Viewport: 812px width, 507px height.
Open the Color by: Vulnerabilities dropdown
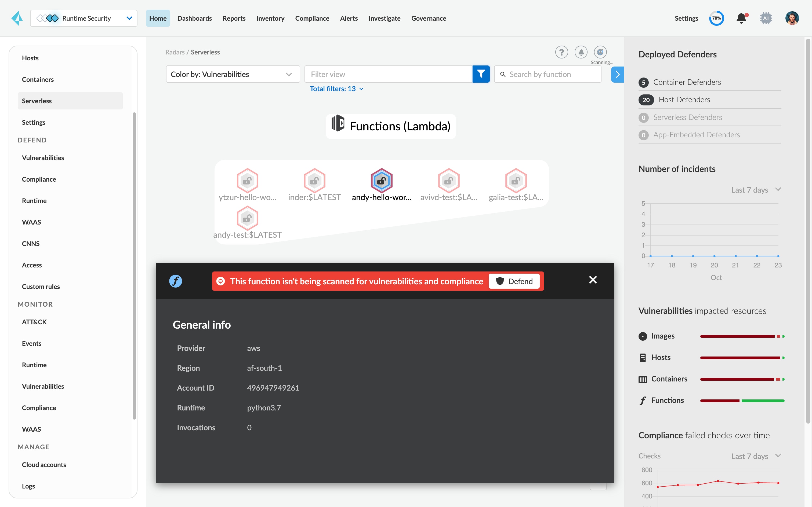click(x=233, y=74)
